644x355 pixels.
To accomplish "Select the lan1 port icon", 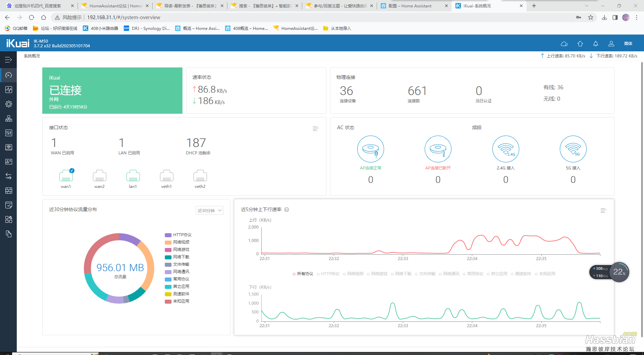I will [133, 175].
